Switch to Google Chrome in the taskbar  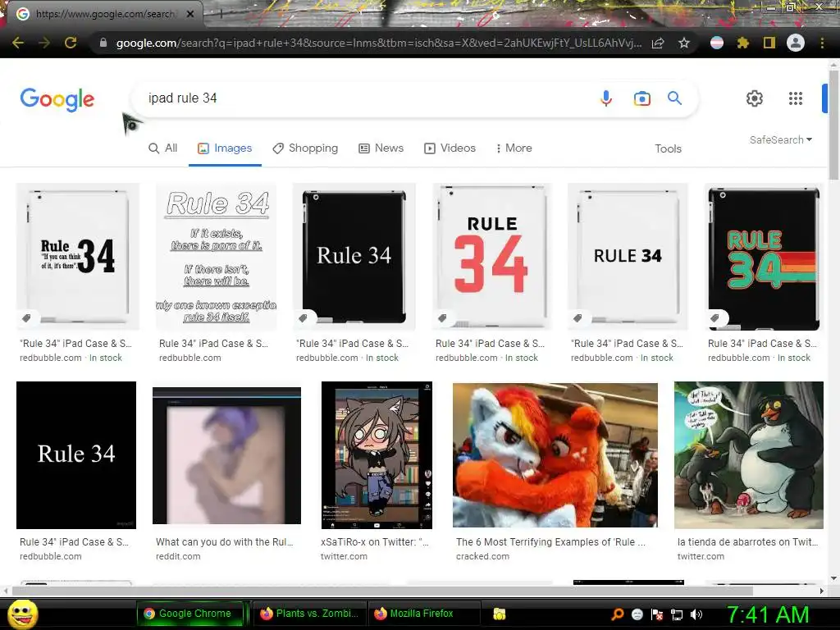coord(190,614)
